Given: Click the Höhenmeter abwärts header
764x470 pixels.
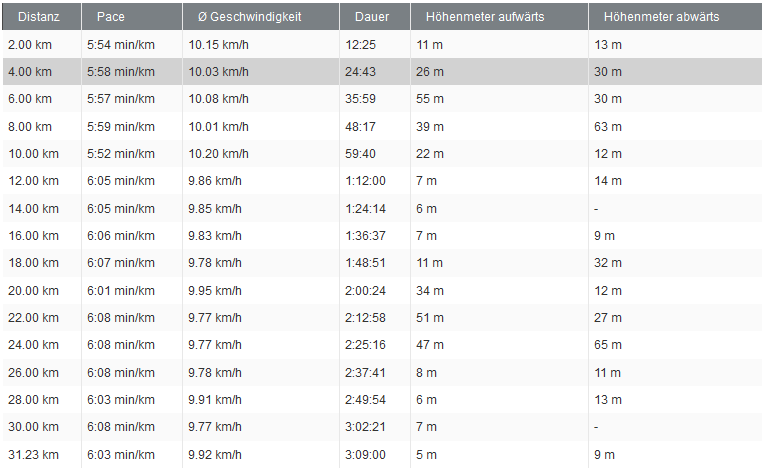Looking at the screenshot, I should click(661, 17).
